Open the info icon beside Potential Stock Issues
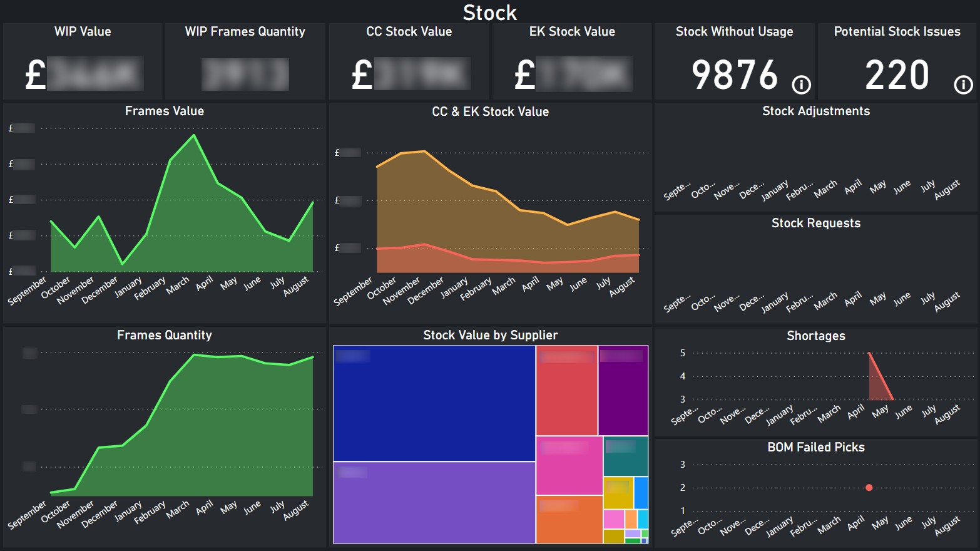980x551 pixels. [x=963, y=85]
